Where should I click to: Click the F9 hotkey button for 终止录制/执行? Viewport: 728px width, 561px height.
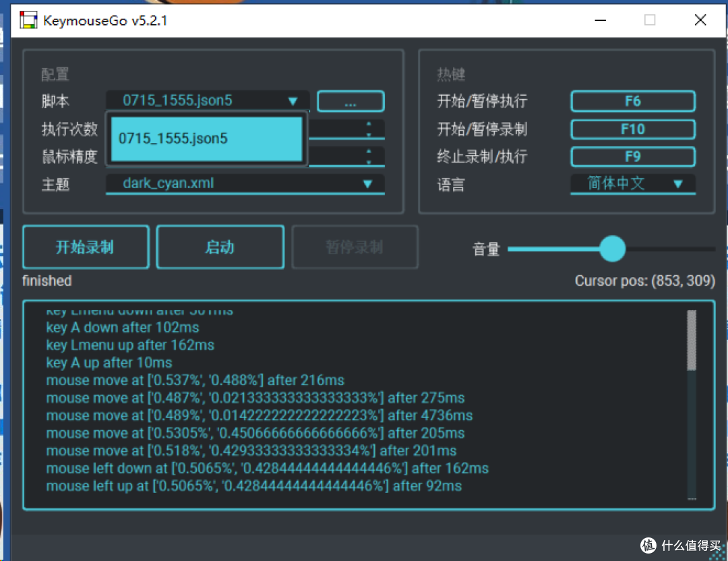point(632,156)
